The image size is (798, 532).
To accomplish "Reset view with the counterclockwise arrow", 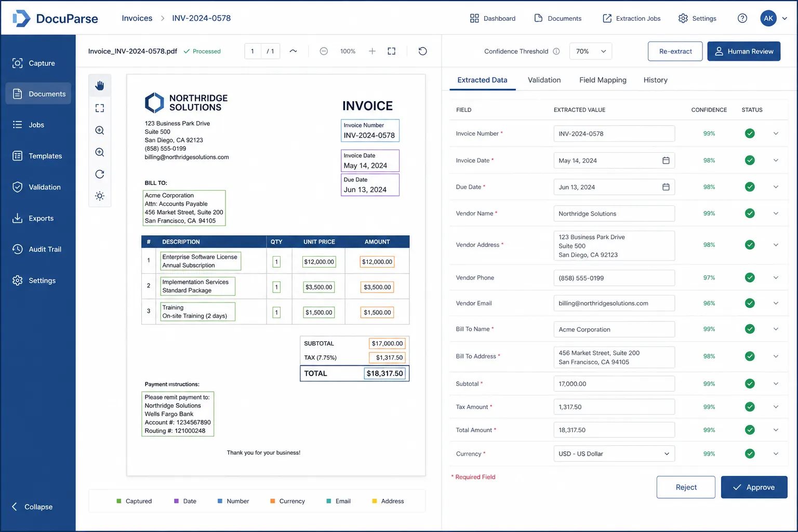I will click(x=423, y=51).
